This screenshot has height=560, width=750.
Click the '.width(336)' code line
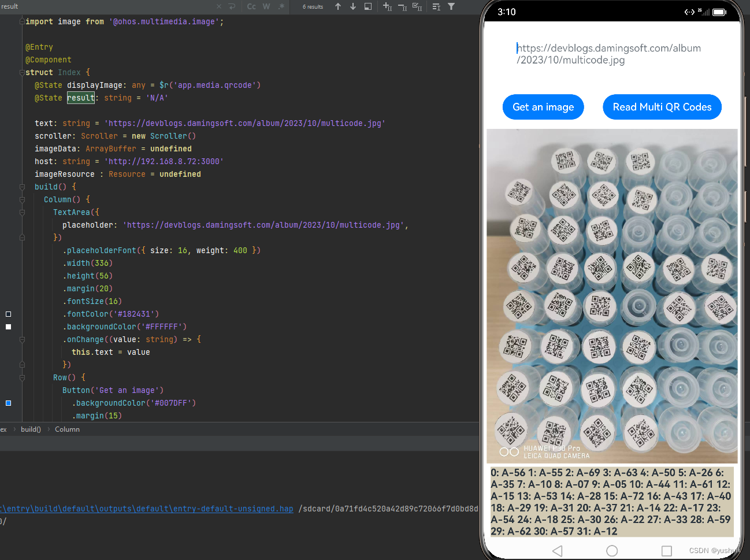pyautogui.click(x=88, y=263)
